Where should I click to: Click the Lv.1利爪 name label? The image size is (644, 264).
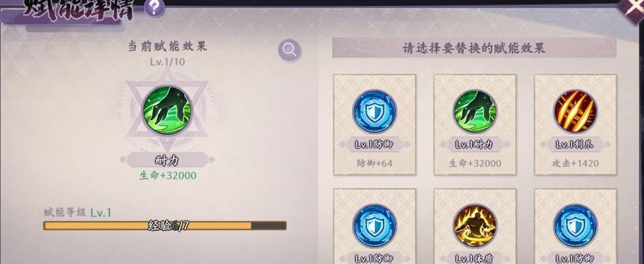pyautogui.click(x=575, y=145)
